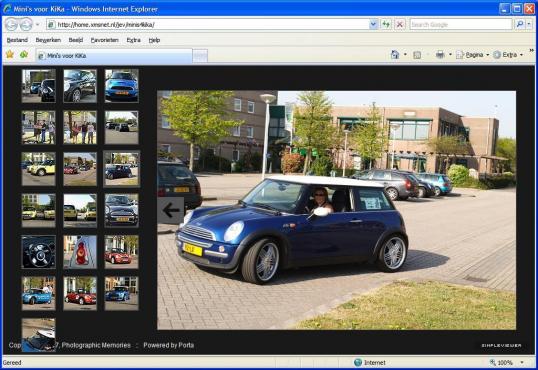Click the address bar URL field

point(208,25)
